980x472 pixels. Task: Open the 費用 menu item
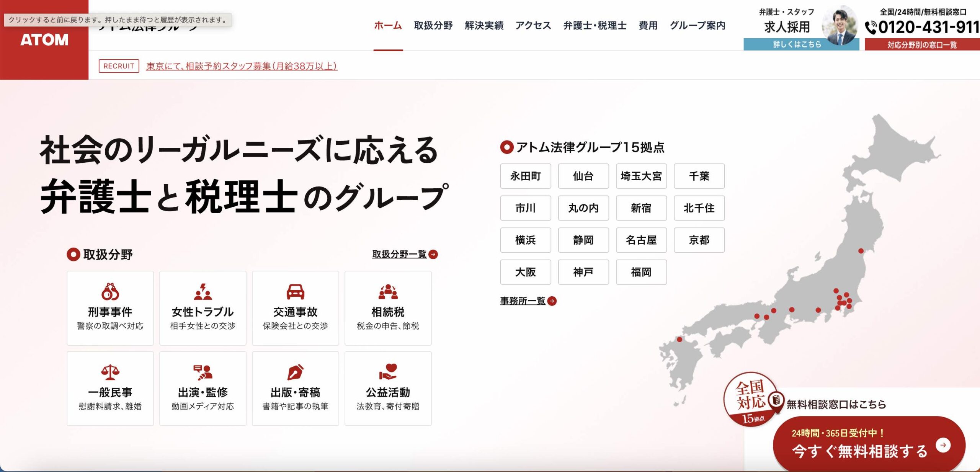coord(648,26)
